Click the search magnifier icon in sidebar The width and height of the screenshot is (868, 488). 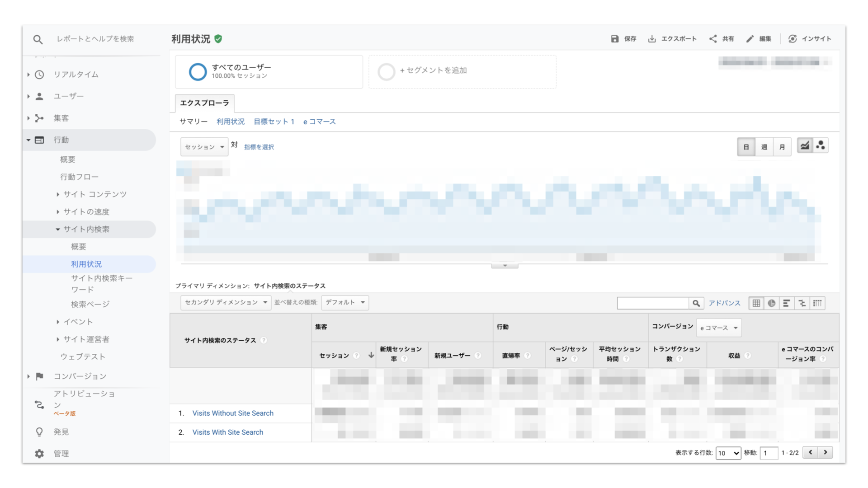tap(38, 39)
